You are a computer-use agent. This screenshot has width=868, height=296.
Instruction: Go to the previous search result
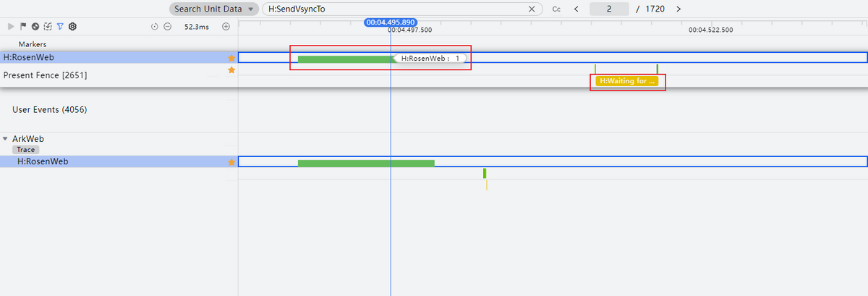tap(576, 9)
